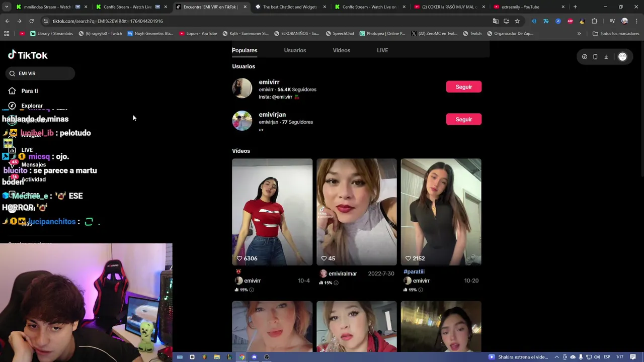Play the video with 6306 likes
The height and width of the screenshot is (362, 644).
pyautogui.click(x=272, y=212)
